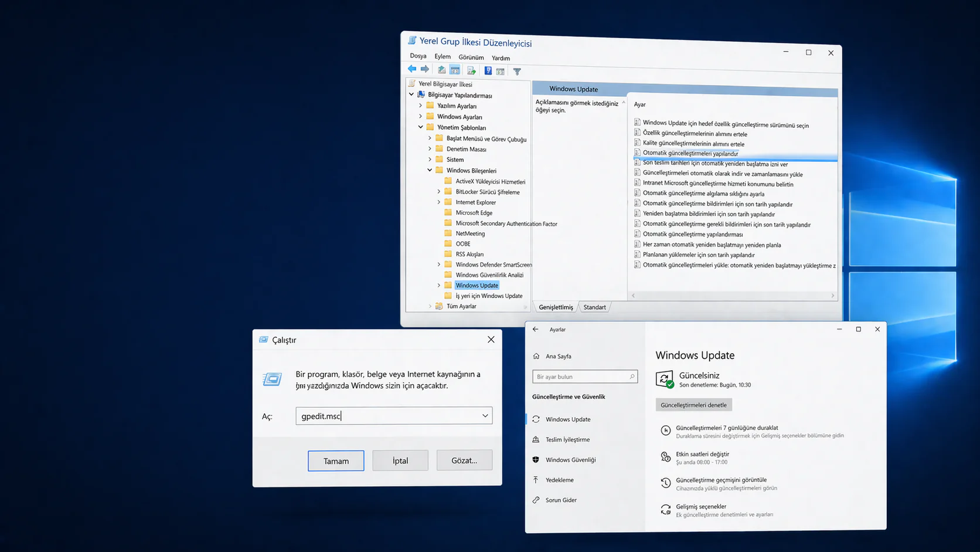Select the Ana Sayfa home icon
The image size is (980, 552).
[536, 356]
